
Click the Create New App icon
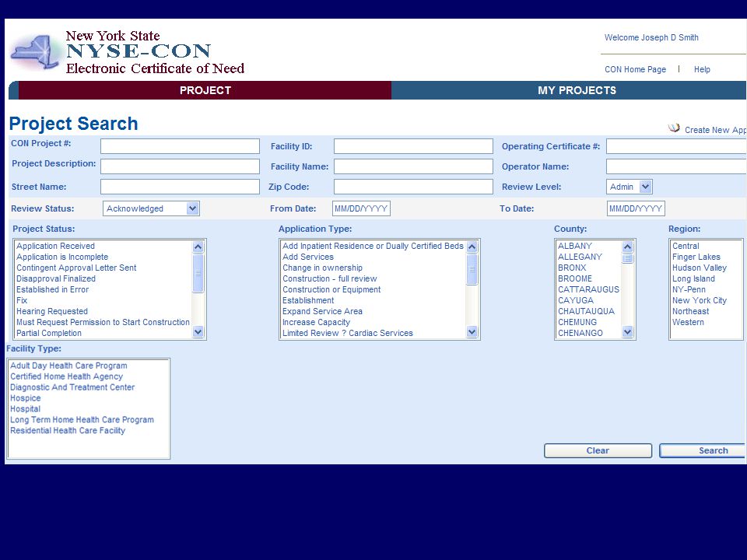click(x=674, y=128)
